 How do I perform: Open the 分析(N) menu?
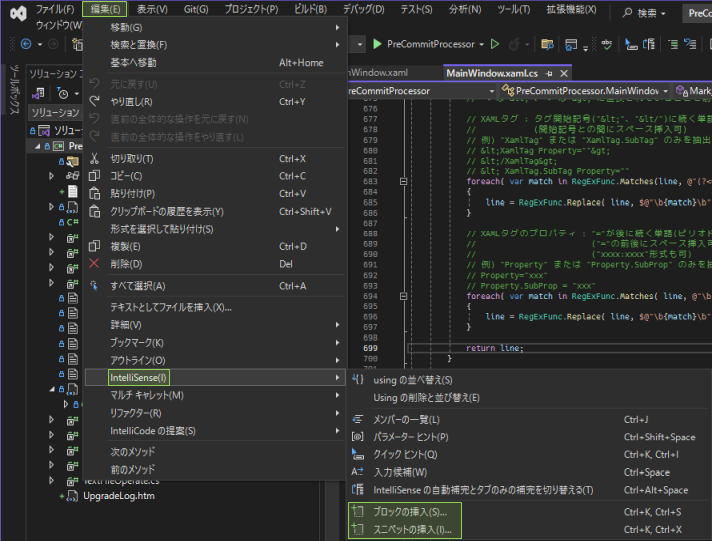[x=465, y=9]
